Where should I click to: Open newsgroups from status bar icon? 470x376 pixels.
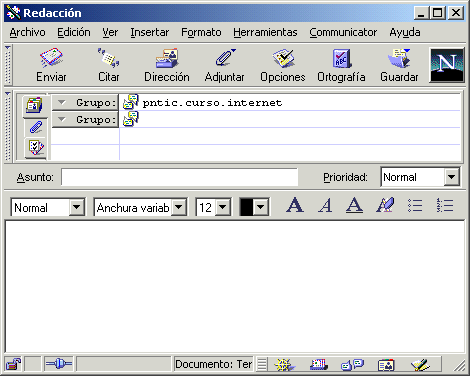coord(352,365)
